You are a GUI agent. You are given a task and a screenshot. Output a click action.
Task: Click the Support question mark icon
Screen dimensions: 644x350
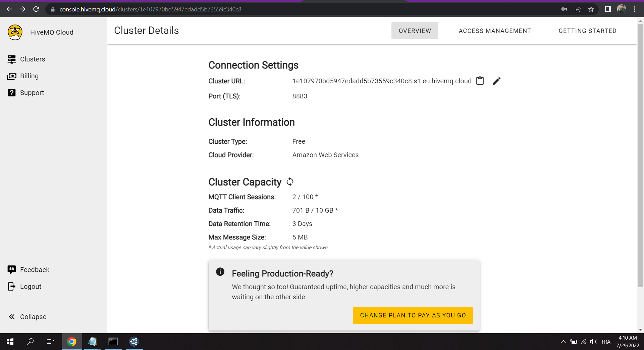[x=12, y=93]
